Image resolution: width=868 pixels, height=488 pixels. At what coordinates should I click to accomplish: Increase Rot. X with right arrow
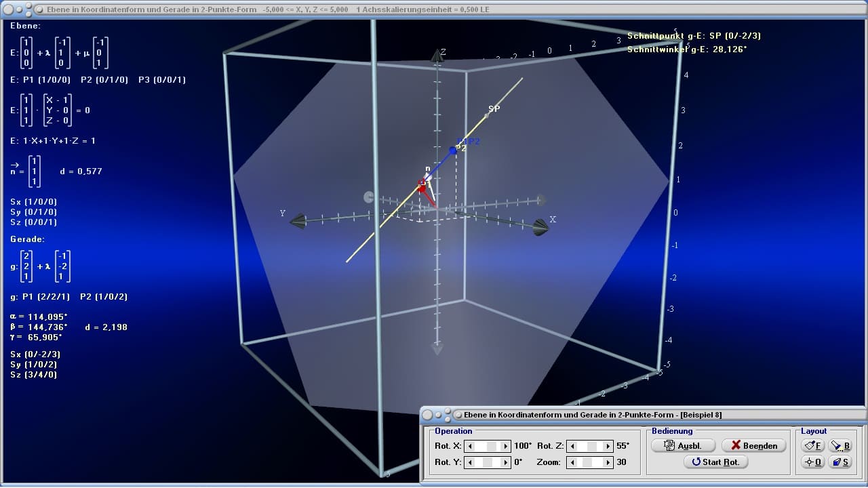(x=505, y=446)
